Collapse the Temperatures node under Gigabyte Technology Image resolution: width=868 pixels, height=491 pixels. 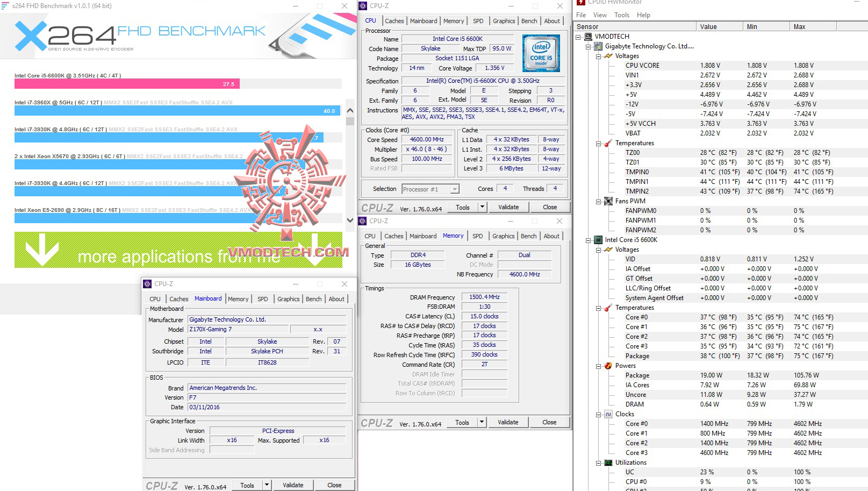coord(598,144)
